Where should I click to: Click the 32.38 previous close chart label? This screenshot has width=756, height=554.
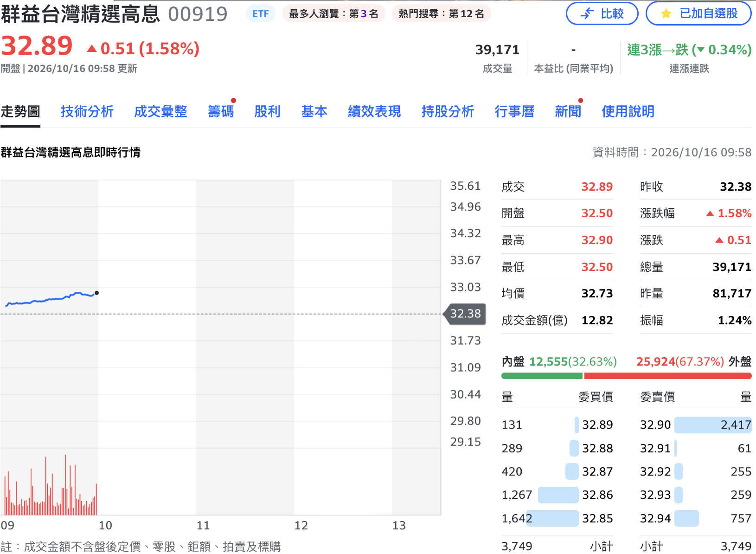[465, 314]
